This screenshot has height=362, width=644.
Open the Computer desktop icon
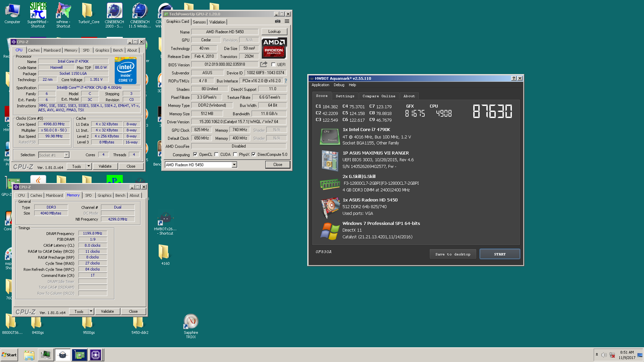click(12, 13)
